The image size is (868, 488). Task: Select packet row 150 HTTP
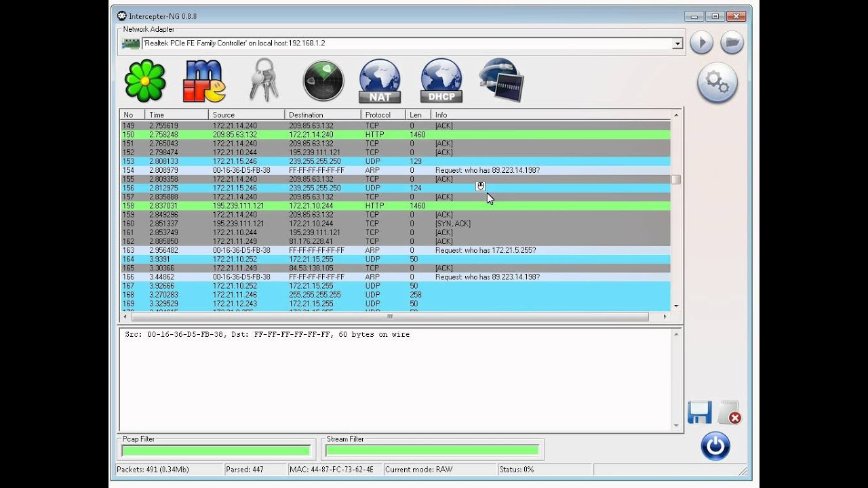[395, 135]
